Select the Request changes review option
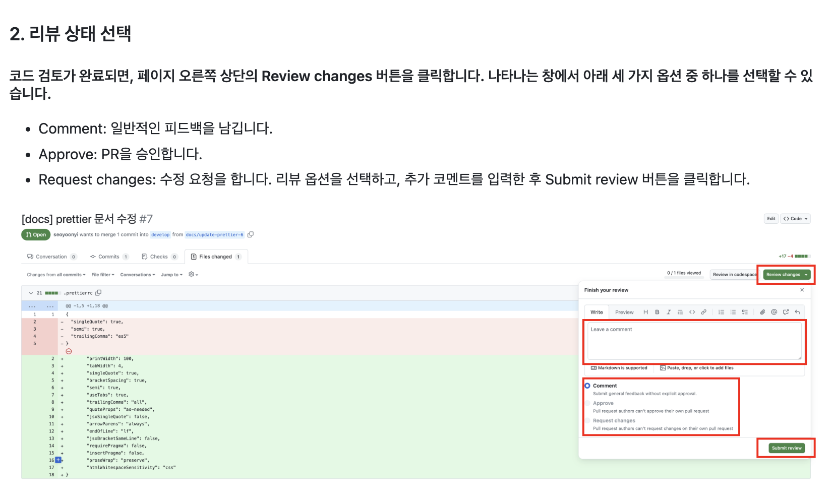 tap(587, 420)
